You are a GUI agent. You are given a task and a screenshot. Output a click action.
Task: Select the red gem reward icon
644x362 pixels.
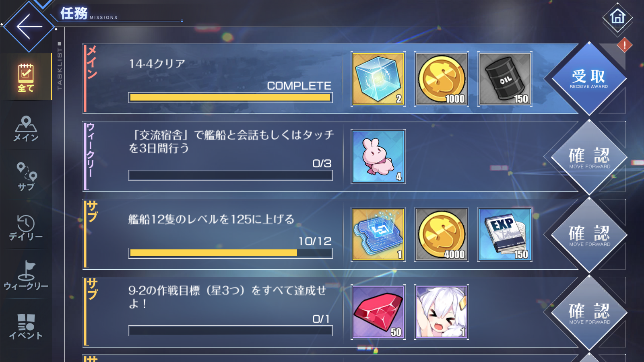(x=378, y=312)
